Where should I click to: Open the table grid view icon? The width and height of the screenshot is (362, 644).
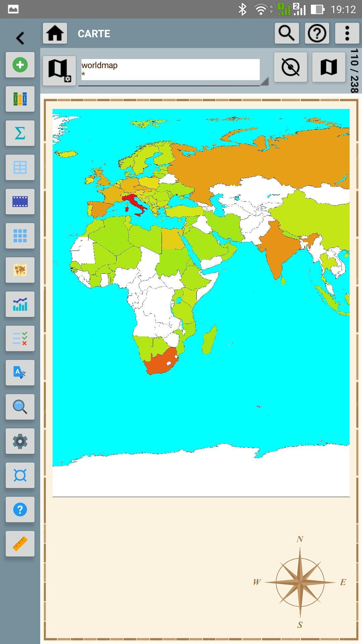click(20, 167)
